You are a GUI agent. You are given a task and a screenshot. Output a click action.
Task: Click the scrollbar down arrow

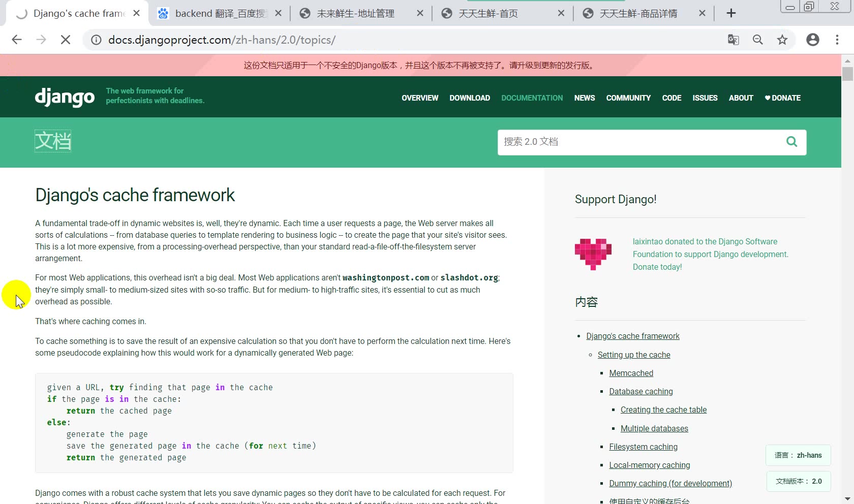point(847,499)
